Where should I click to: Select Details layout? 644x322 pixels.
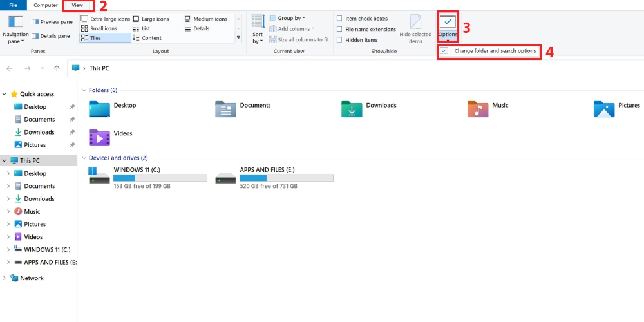(196, 28)
